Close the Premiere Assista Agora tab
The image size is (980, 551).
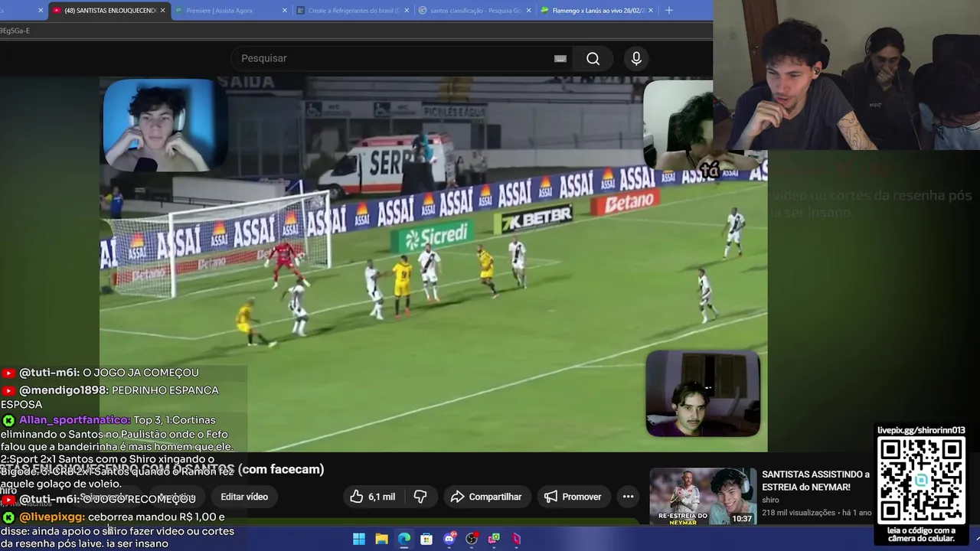[x=285, y=11]
